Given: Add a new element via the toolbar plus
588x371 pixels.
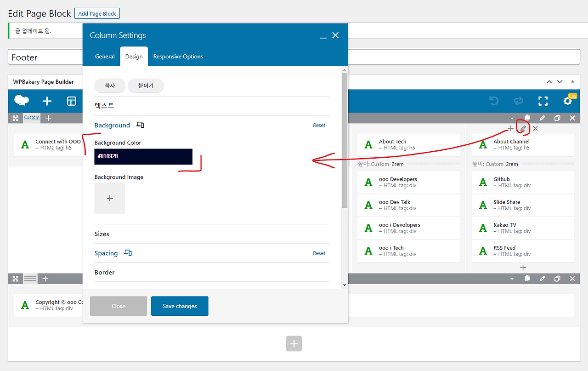Looking at the screenshot, I should pyautogui.click(x=47, y=101).
